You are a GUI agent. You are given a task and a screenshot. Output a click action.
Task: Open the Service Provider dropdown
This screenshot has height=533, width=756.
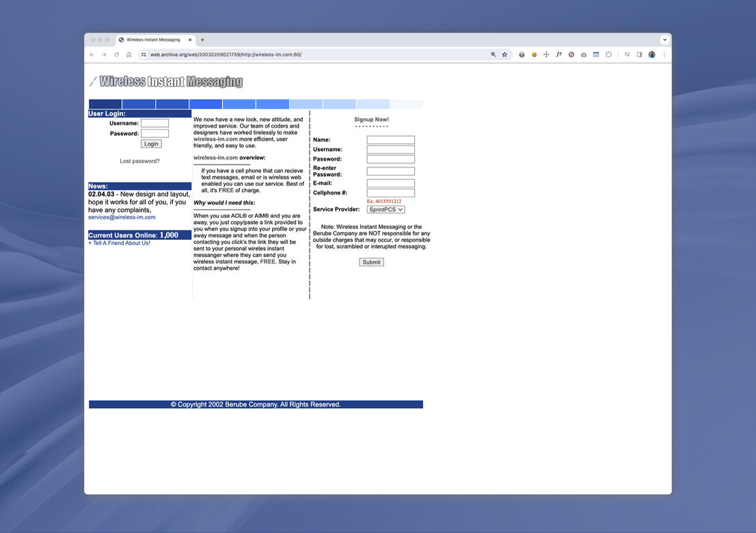click(x=386, y=210)
